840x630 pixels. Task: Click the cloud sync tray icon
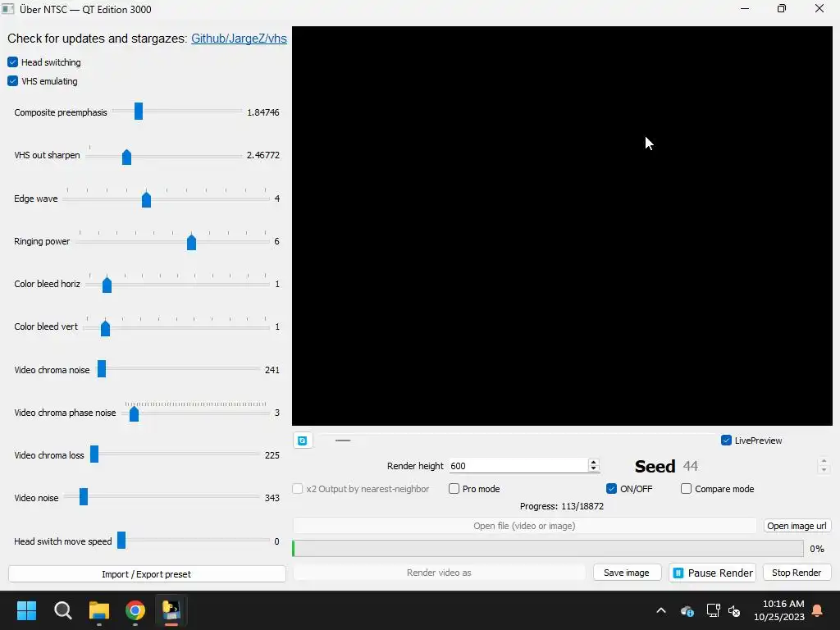coord(687,610)
